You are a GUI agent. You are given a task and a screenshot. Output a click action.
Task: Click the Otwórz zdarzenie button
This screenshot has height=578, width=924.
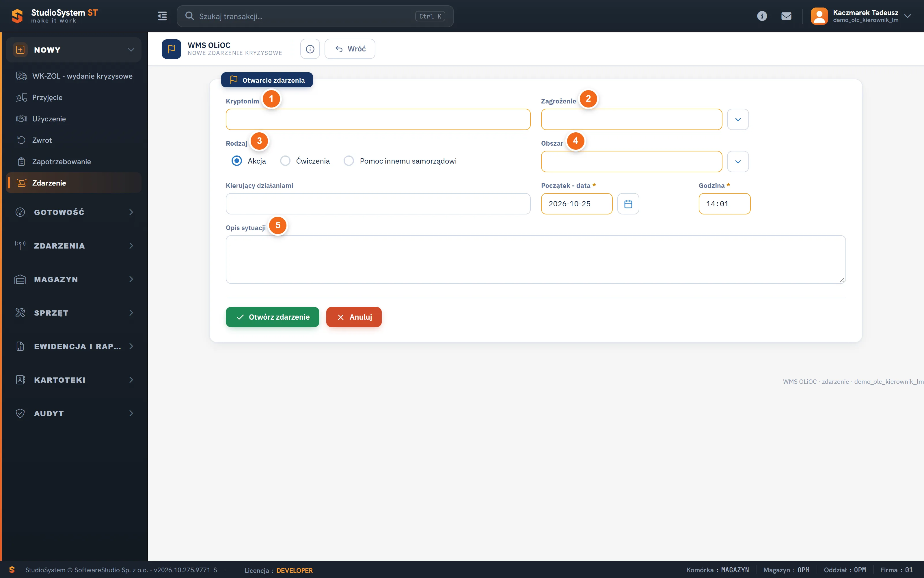tap(272, 317)
